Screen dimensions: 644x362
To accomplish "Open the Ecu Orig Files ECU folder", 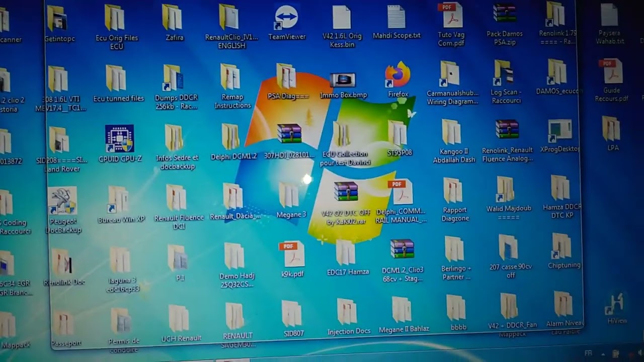I will (x=115, y=18).
